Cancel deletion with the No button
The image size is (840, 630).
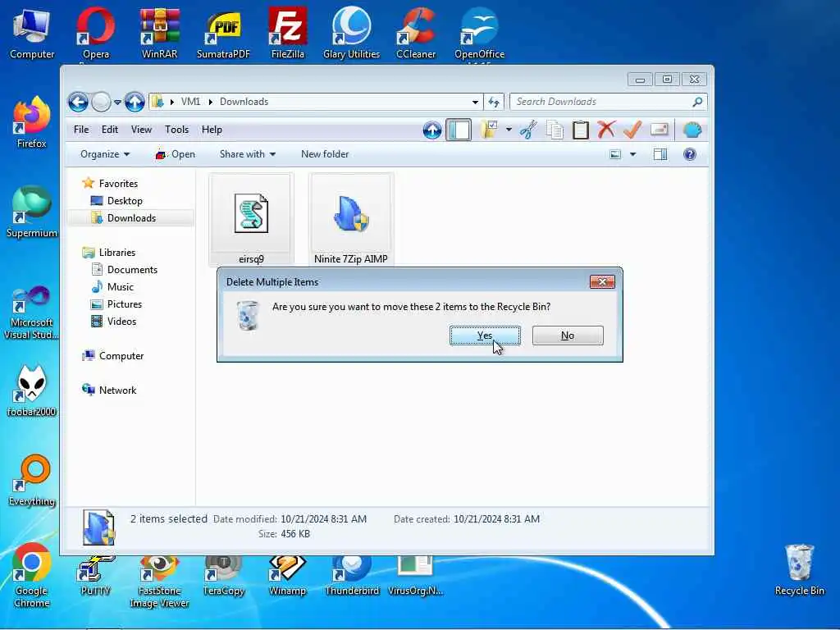568,336
